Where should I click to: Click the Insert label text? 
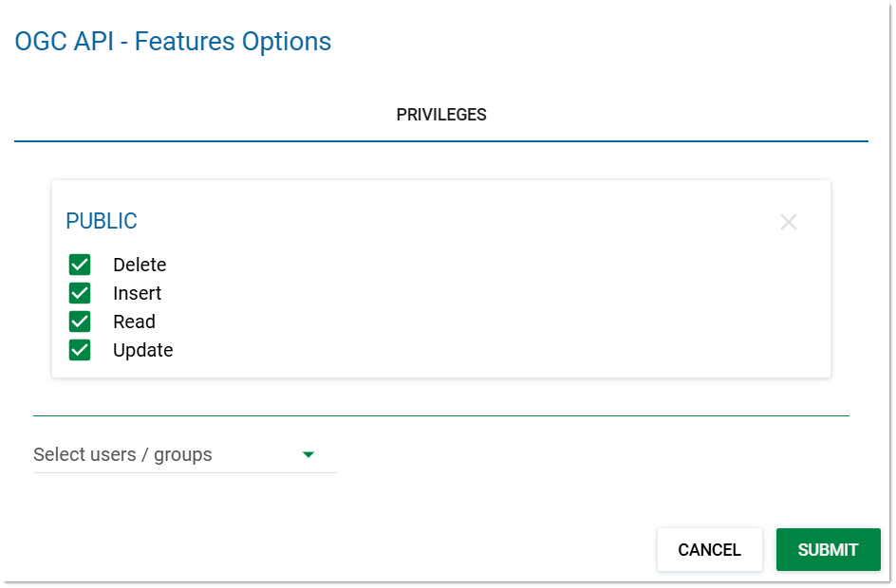tap(138, 293)
